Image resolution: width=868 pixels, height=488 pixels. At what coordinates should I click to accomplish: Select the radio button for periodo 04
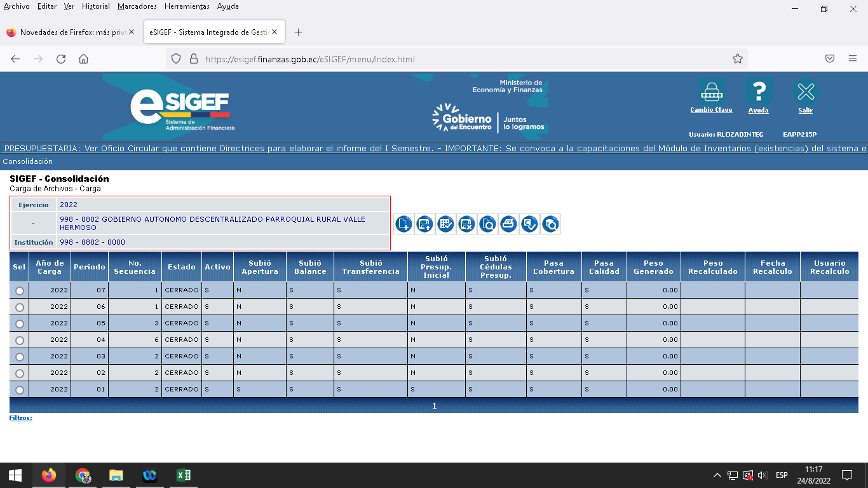(20, 340)
